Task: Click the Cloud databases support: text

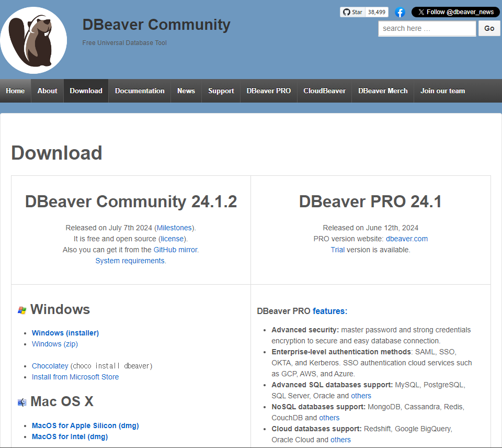Action: pos(317,429)
